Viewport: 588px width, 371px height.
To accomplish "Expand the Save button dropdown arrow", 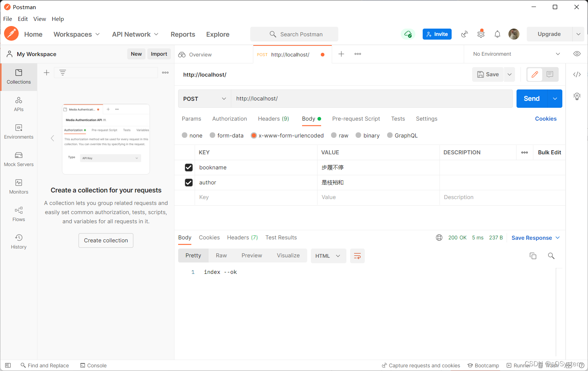I will (510, 74).
